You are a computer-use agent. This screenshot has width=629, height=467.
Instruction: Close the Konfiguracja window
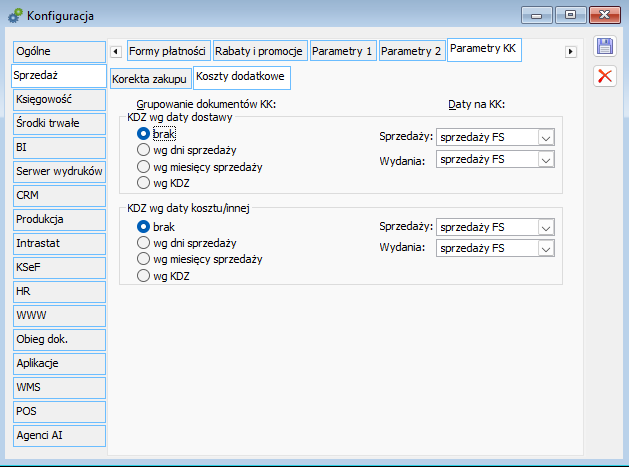(605, 15)
